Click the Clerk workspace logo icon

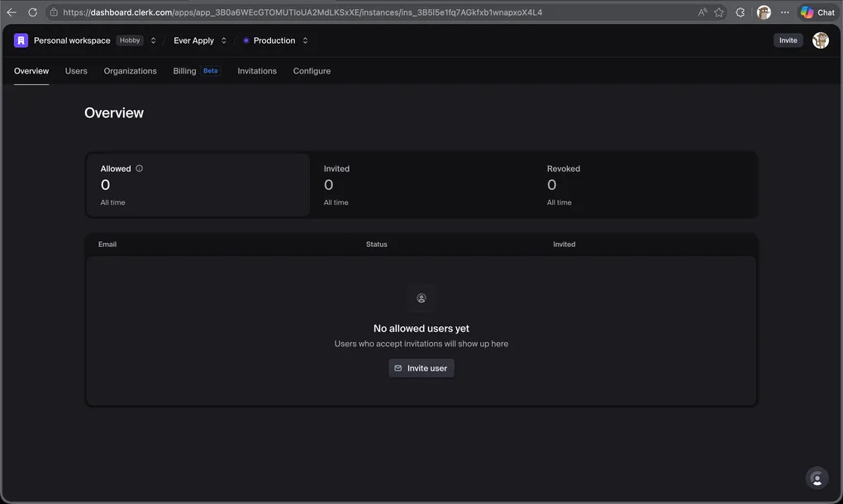pos(21,40)
